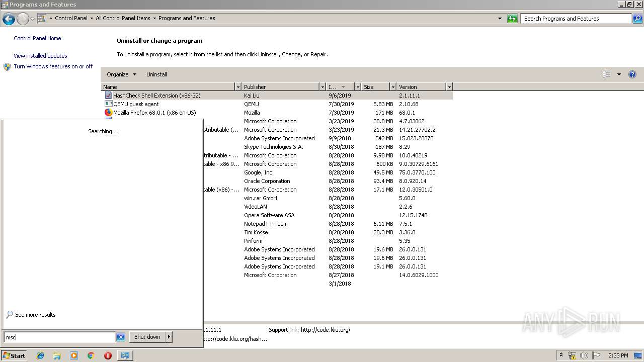Viewport: 644px width, 362px height.
Task: Open the view options dropdown arrow
Action: tap(619, 74)
